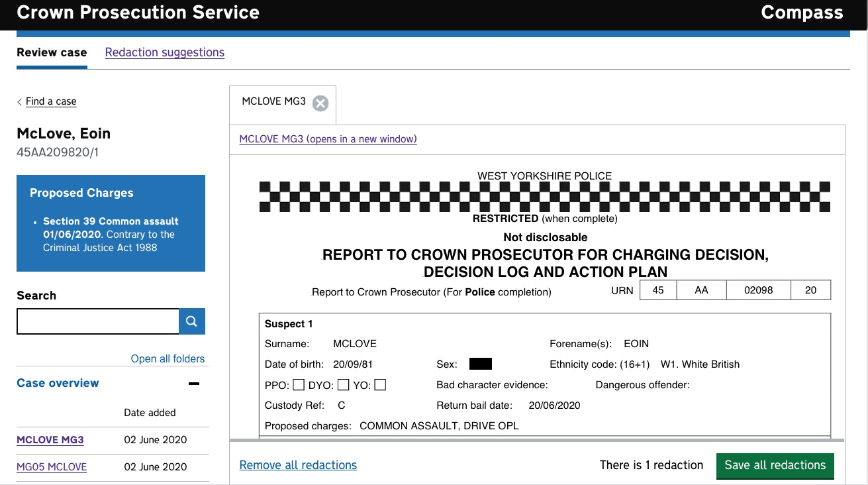Image resolution: width=868 pixels, height=485 pixels.
Task: Close the MCLOVE MG3 document tab
Action: 320,103
